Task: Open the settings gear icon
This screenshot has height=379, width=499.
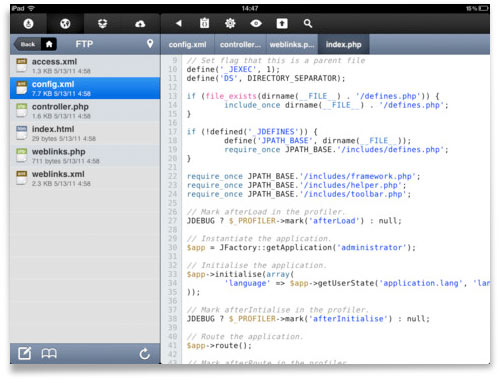Action: (x=230, y=23)
